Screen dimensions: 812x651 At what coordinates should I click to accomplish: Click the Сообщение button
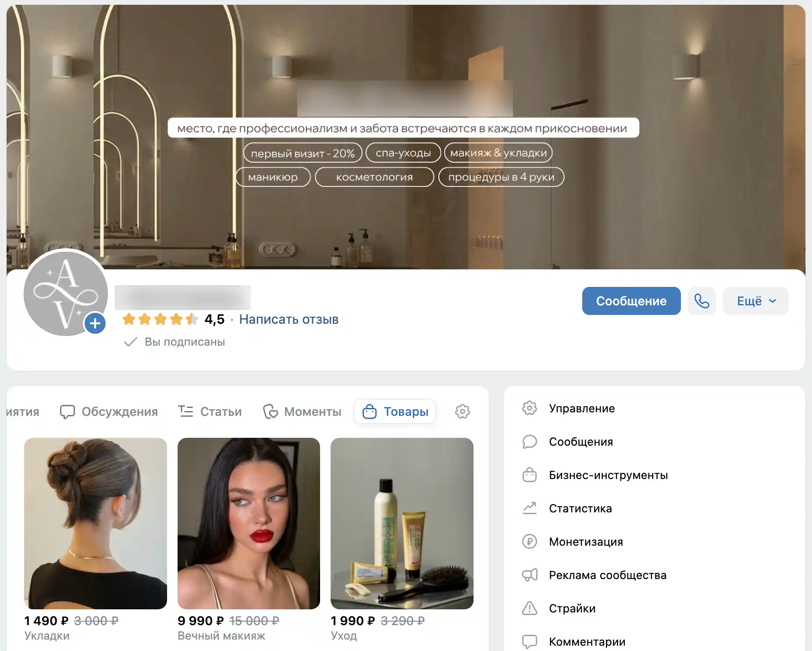(x=631, y=301)
